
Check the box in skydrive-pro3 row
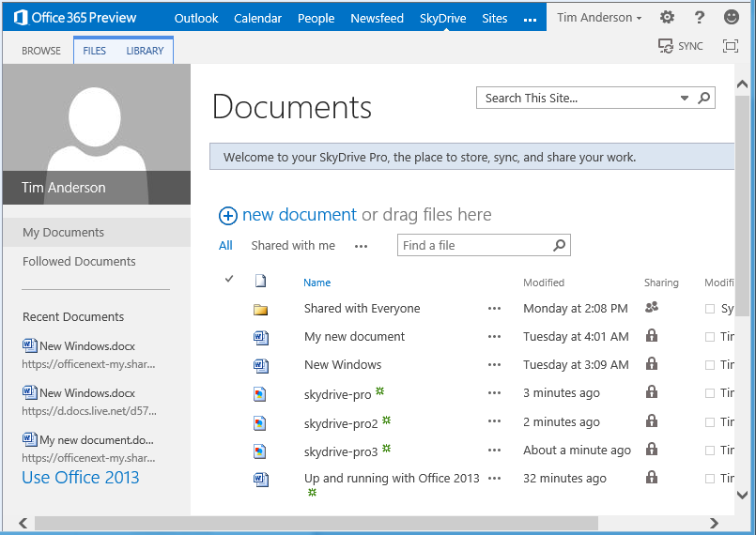(710, 451)
